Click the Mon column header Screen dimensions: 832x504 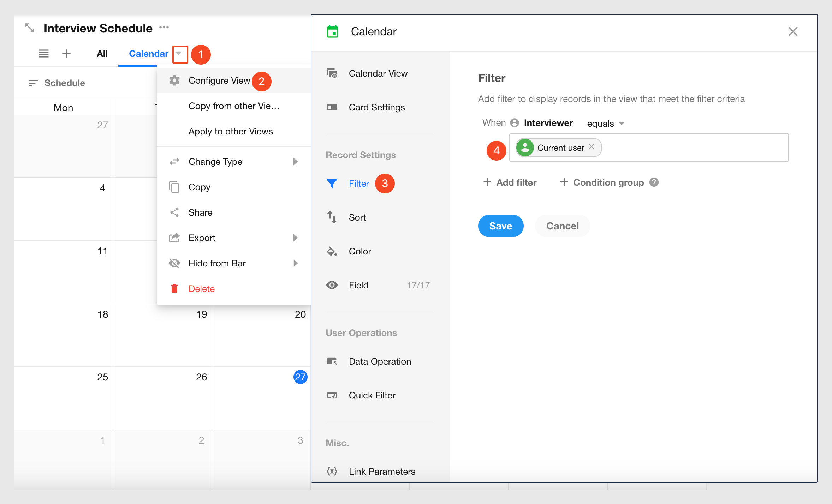[x=63, y=108]
